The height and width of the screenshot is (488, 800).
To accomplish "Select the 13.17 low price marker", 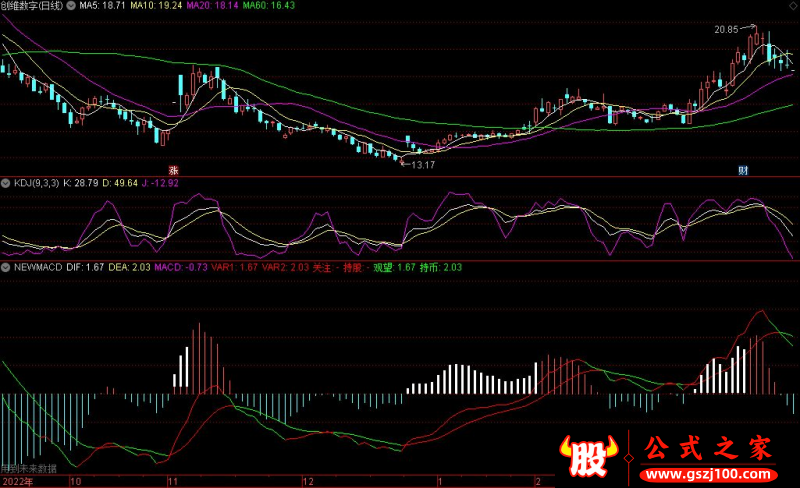I will (423, 163).
